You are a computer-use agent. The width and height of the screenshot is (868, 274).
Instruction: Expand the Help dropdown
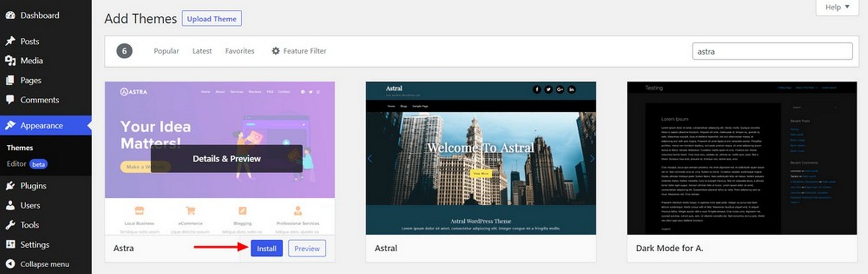(x=837, y=7)
